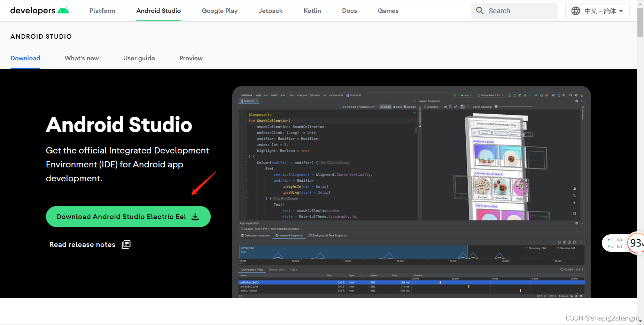The width and height of the screenshot is (644, 325).
Task: Expand the app run configuration dropdown
Action: 466,95
